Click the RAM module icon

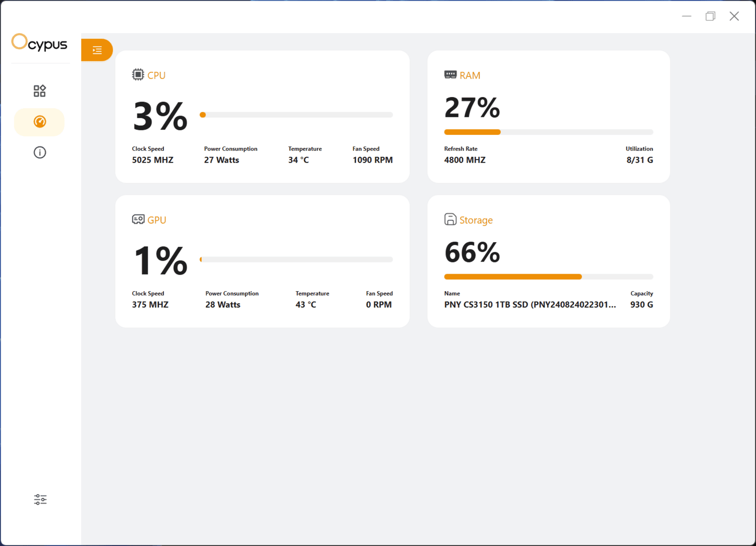click(450, 75)
